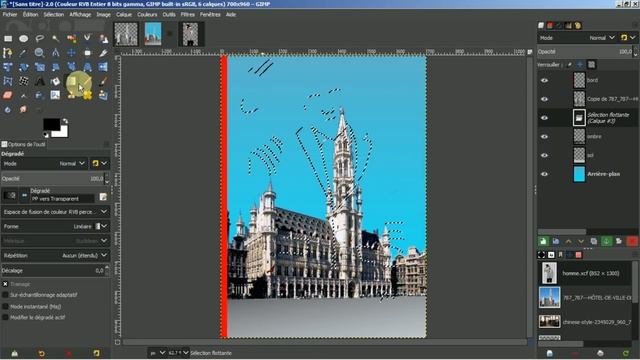This screenshot has width=640, height=360.
Task: Open the Sélection menu
Action: point(53,14)
